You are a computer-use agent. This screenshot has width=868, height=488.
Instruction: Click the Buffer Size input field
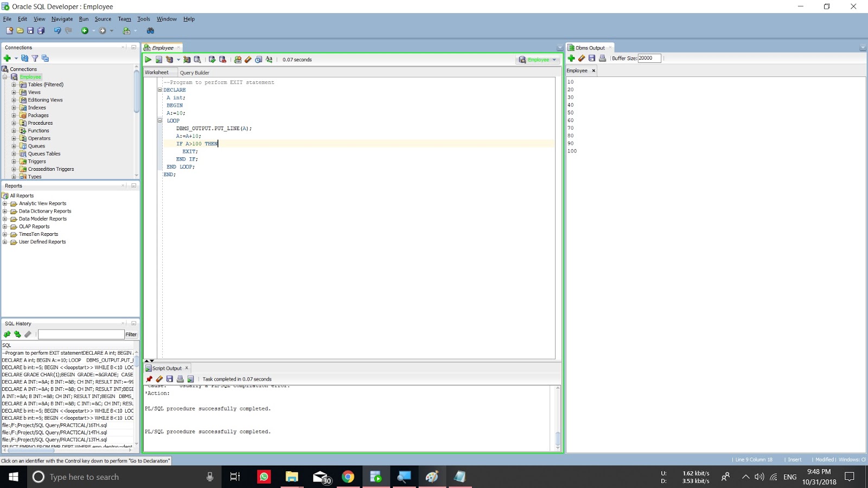tap(649, 58)
